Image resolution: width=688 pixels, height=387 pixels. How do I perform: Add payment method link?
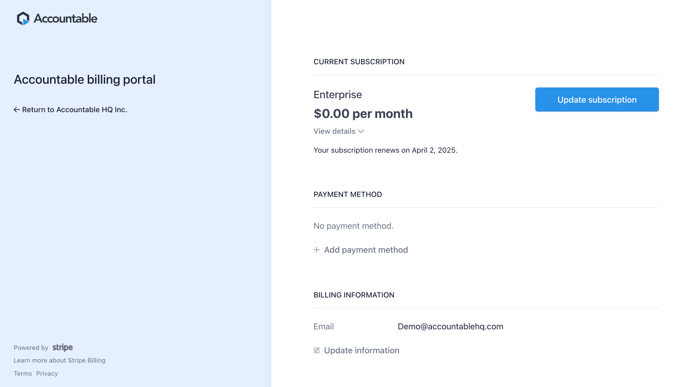(x=361, y=250)
